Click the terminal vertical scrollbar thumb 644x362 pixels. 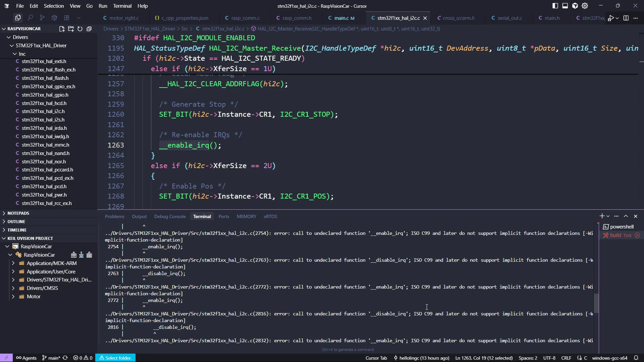pyautogui.click(x=596, y=303)
